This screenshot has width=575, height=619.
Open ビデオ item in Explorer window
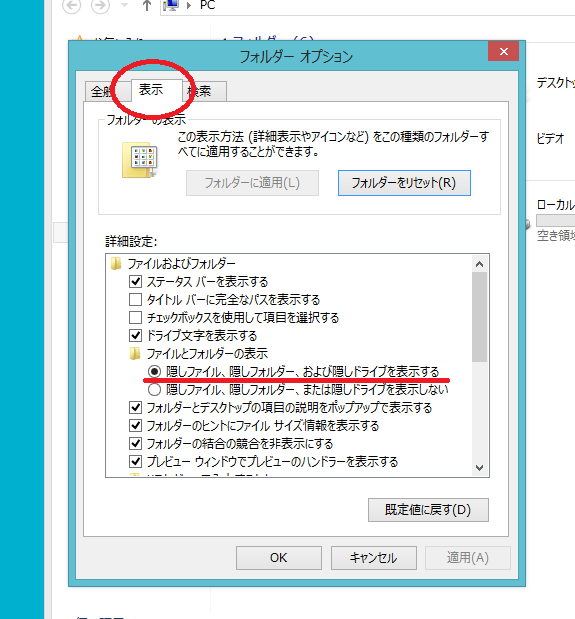(x=550, y=139)
